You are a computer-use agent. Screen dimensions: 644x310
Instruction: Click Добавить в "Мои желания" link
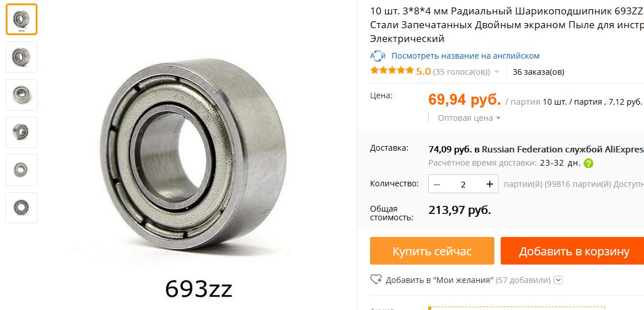coord(440,280)
